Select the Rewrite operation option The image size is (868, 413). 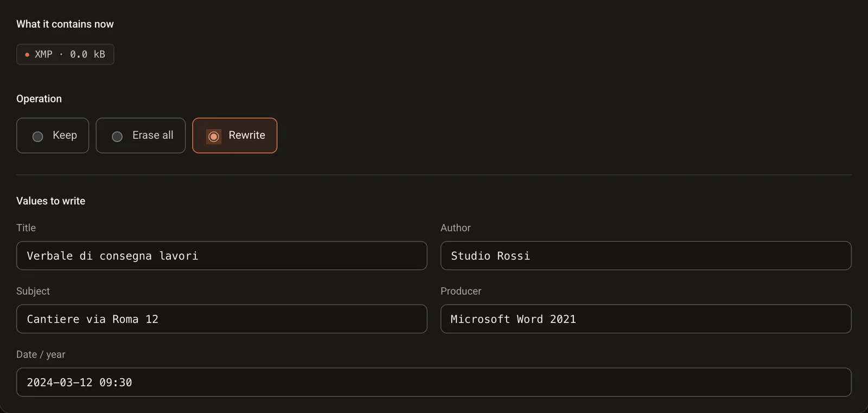coord(234,136)
